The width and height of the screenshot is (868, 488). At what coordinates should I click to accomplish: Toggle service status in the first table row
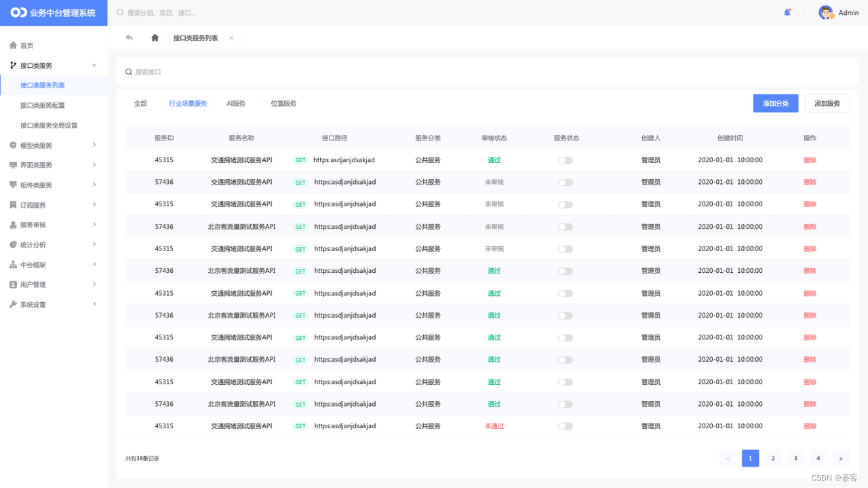pos(566,160)
